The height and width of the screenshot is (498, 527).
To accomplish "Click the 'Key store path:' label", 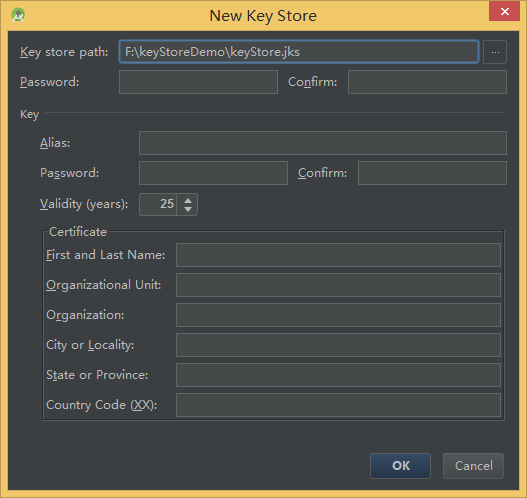I will (64, 52).
